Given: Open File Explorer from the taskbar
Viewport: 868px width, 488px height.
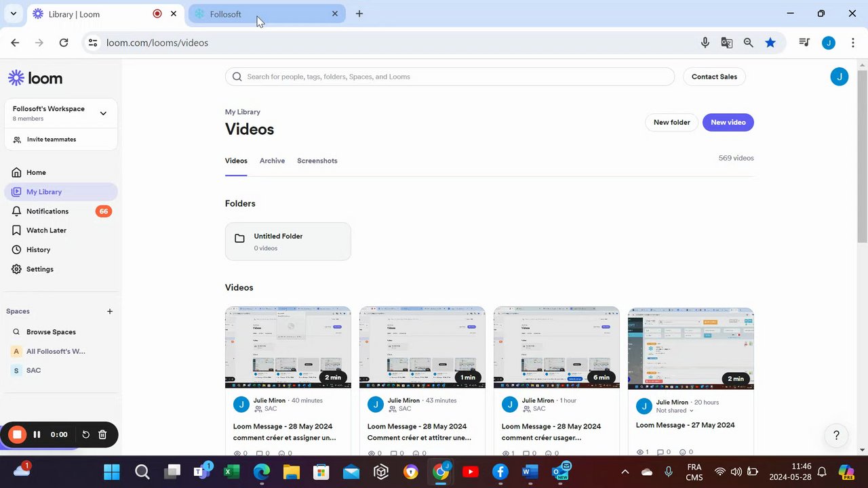Looking at the screenshot, I should 292,472.
